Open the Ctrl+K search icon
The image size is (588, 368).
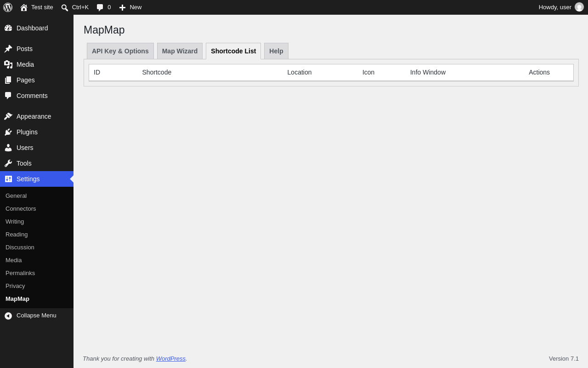(65, 7)
